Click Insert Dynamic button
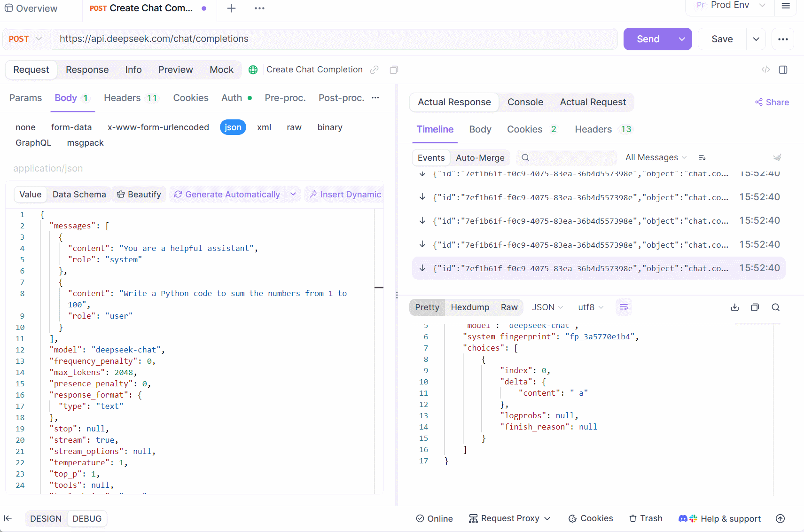Viewport: 804px width, 532px height. click(x=345, y=194)
